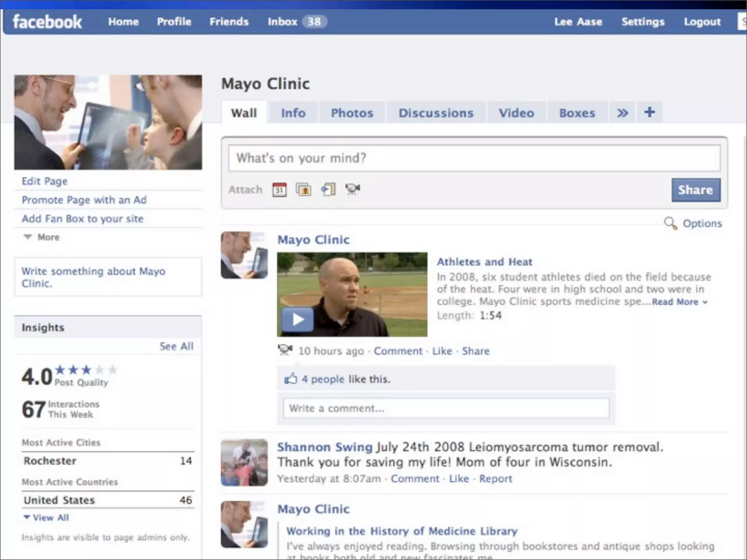Click the thumbs-up like icon
Viewport: 747px width, 560px height.
pyautogui.click(x=291, y=379)
